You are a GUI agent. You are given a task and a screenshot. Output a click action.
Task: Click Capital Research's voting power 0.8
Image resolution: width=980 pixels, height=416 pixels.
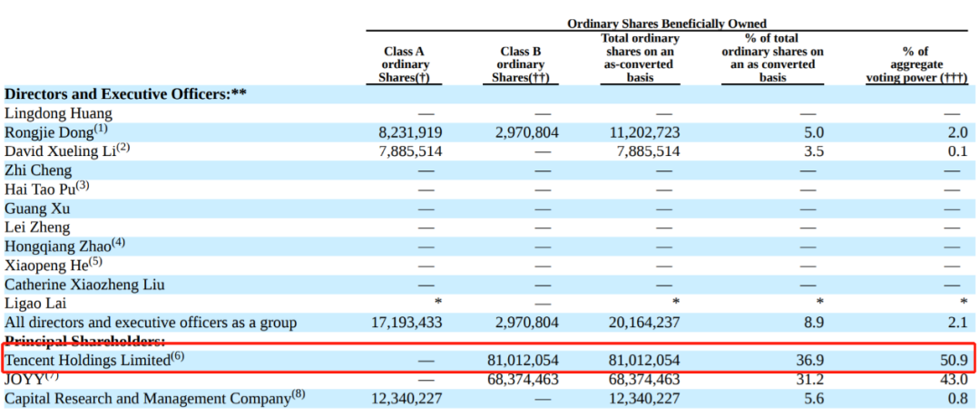(957, 399)
